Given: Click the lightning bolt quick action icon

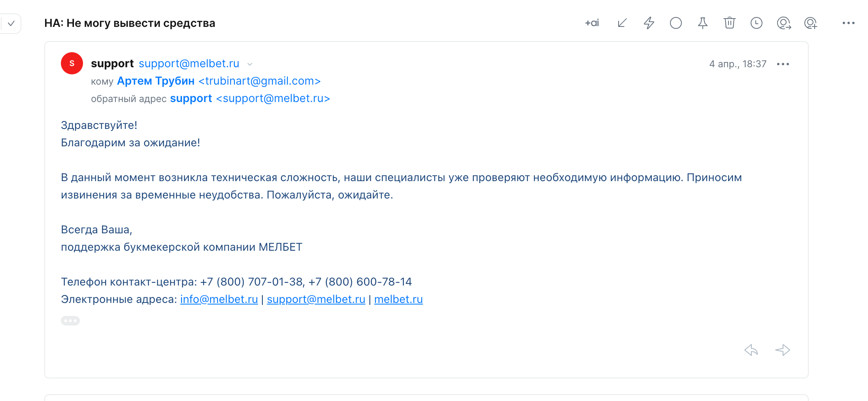Looking at the screenshot, I should (x=649, y=23).
